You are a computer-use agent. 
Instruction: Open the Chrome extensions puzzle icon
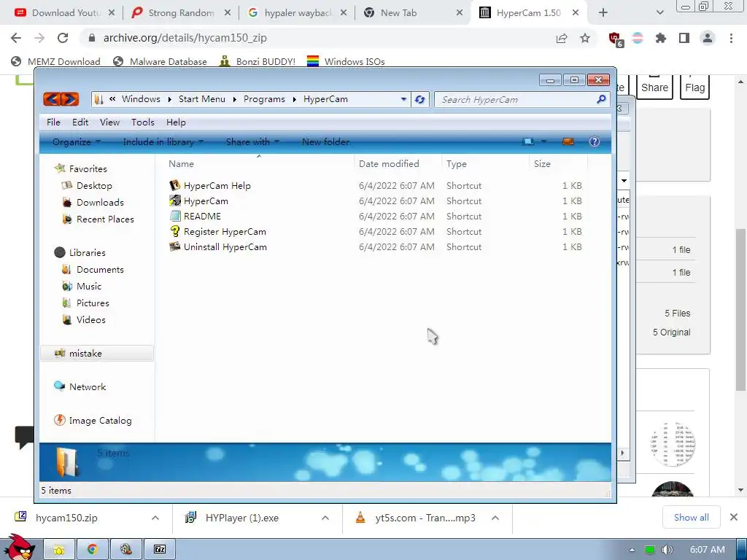point(660,38)
